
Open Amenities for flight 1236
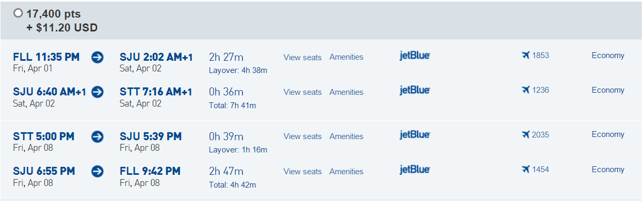(x=346, y=92)
